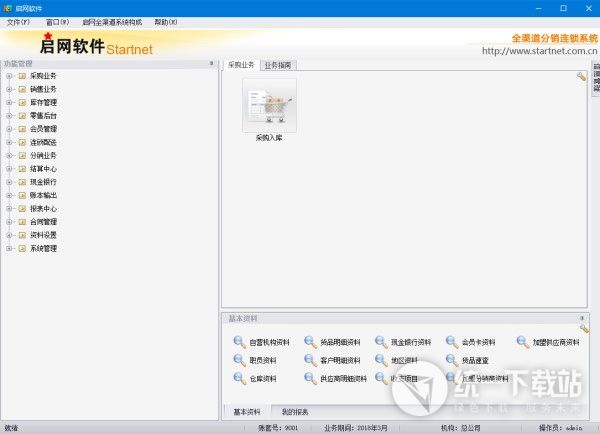Click the 会员卡资料 search icon
600x434 pixels.
tap(452, 342)
